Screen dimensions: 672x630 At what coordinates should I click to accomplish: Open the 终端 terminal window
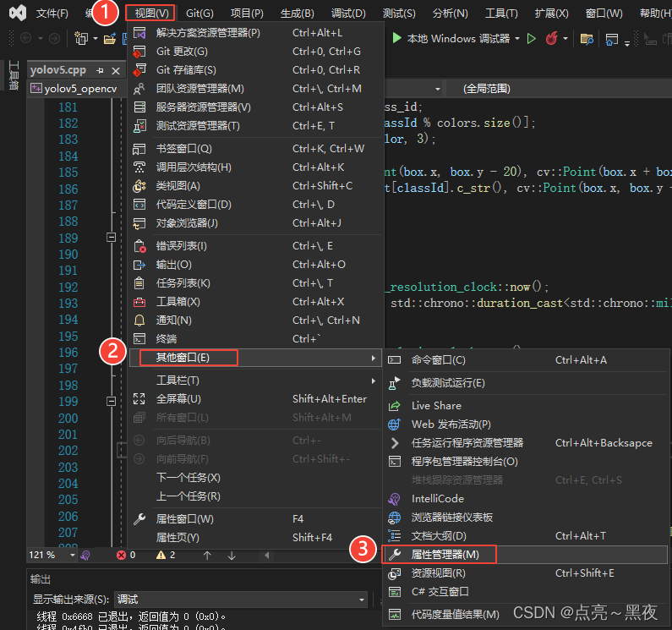(x=255, y=339)
